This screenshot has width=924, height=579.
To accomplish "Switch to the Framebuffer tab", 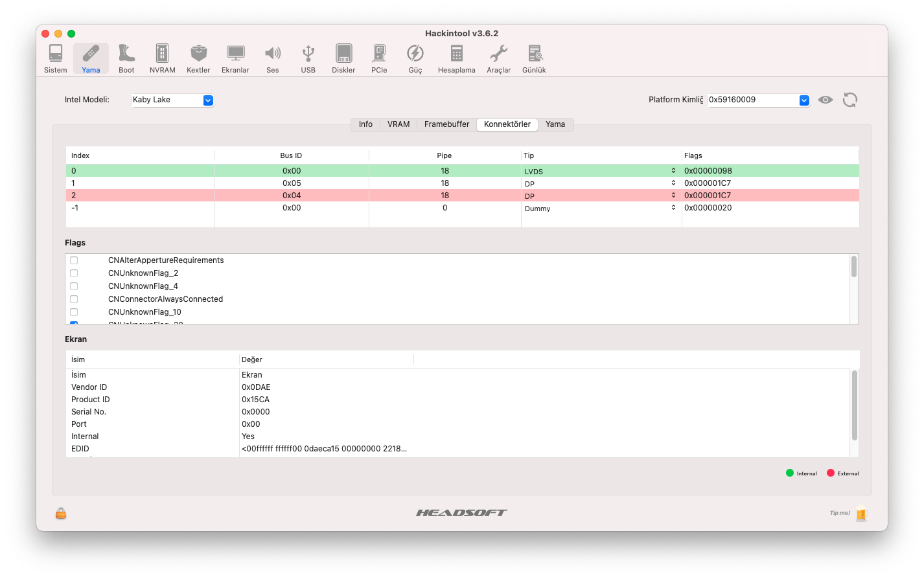I will 446,124.
